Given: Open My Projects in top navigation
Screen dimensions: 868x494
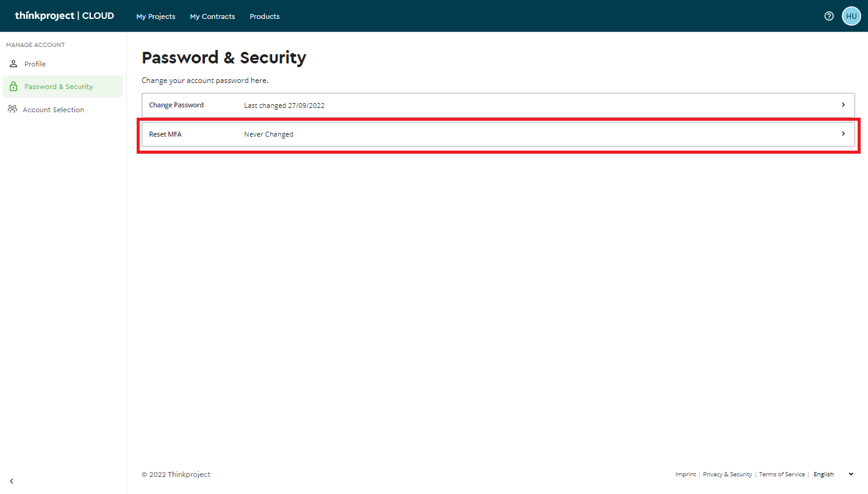Looking at the screenshot, I should [156, 16].
